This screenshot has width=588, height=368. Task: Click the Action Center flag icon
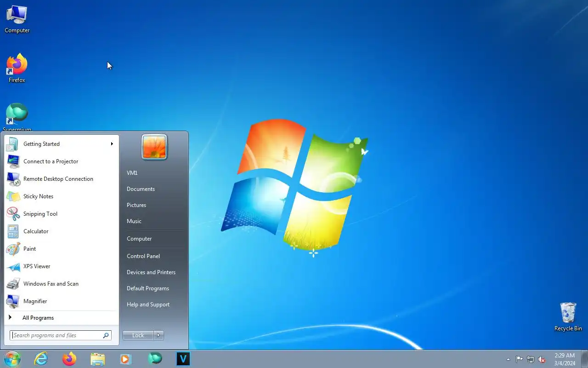click(x=519, y=359)
